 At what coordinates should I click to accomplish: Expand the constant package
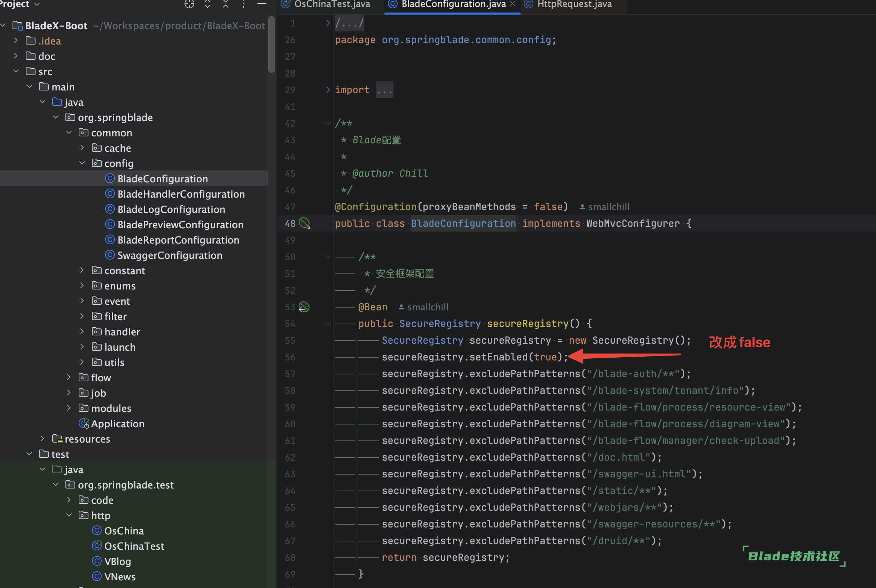click(82, 270)
